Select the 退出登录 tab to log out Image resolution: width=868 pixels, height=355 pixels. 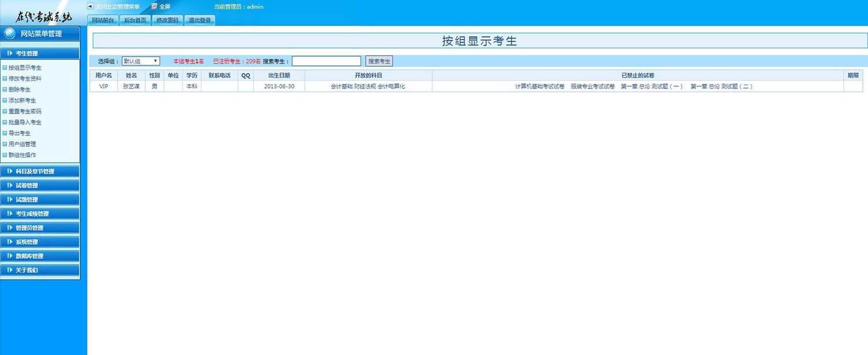click(200, 20)
